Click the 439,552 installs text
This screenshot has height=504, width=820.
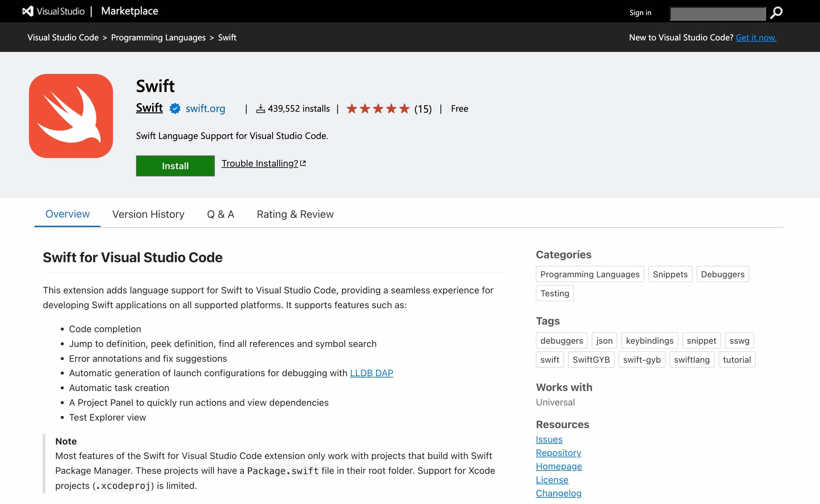(x=299, y=109)
